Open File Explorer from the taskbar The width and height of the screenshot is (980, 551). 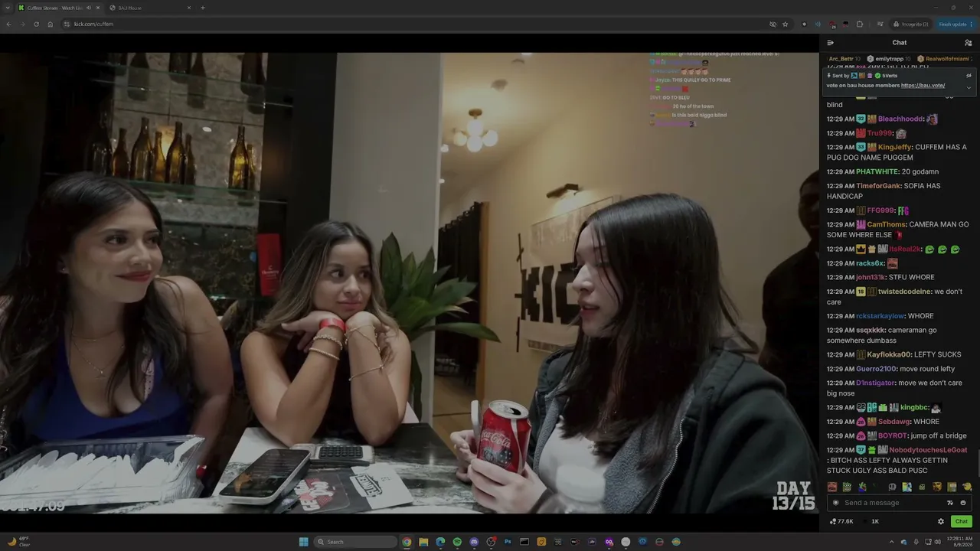coord(423,542)
